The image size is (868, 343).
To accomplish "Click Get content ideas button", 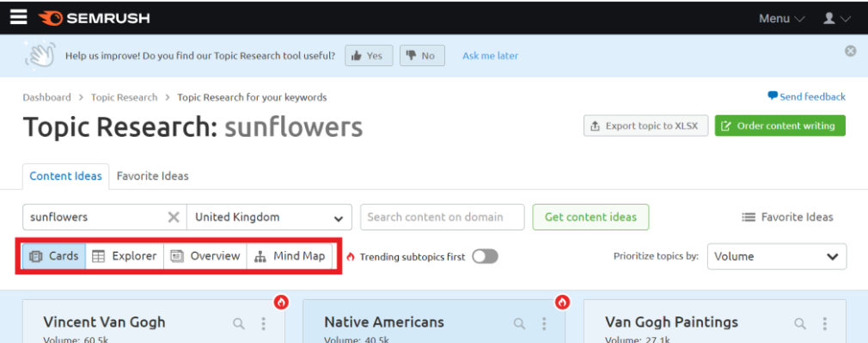I will (x=590, y=217).
